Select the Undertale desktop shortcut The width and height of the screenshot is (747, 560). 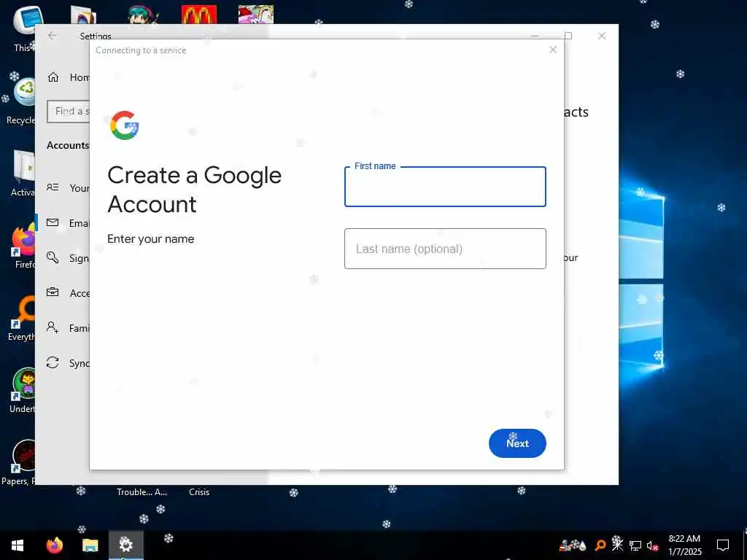coord(23,391)
